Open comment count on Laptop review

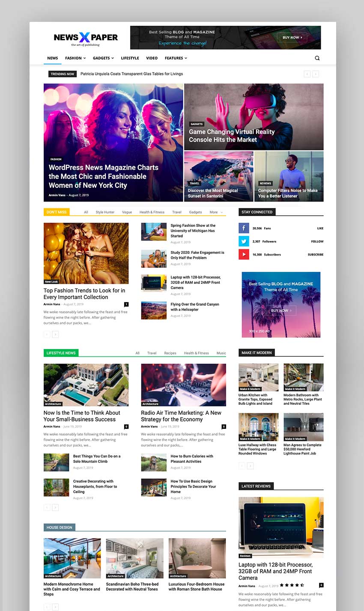[x=322, y=585]
